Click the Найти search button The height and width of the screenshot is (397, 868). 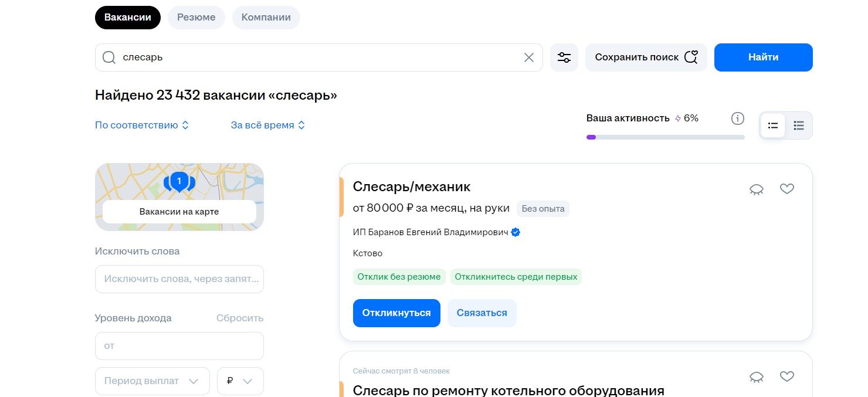click(763, 57)
